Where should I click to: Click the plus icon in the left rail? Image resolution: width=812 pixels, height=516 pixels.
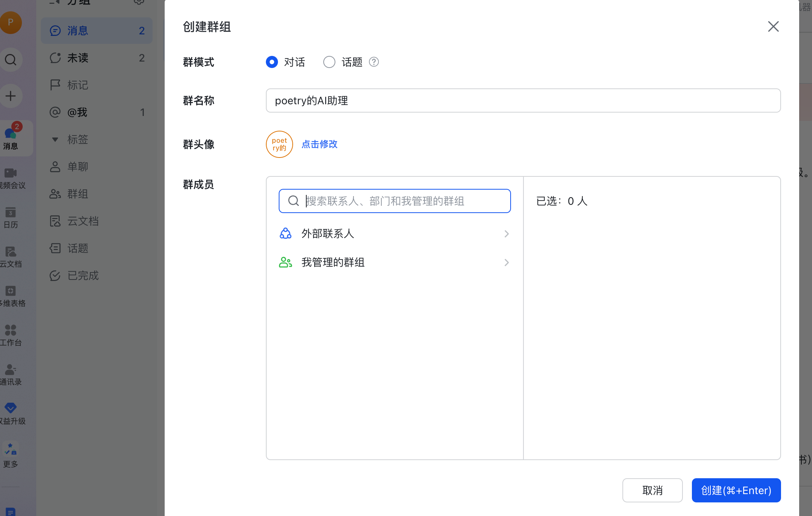[x=11, y=96]
